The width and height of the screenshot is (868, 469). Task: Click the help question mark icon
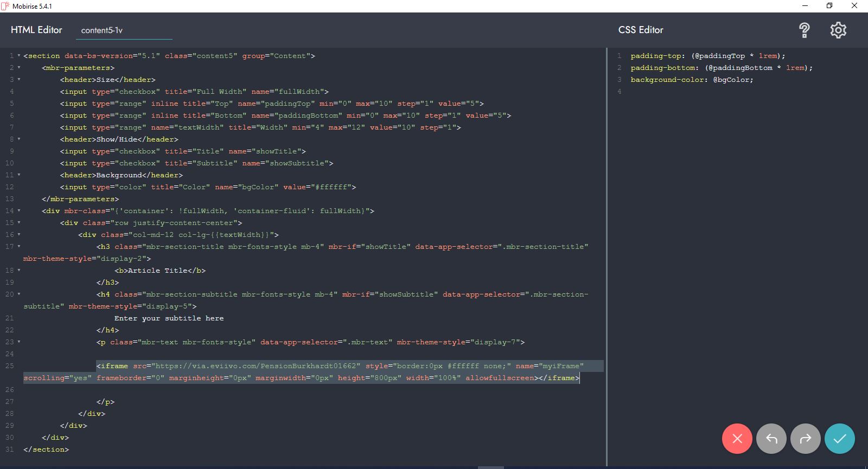point(805,30)
